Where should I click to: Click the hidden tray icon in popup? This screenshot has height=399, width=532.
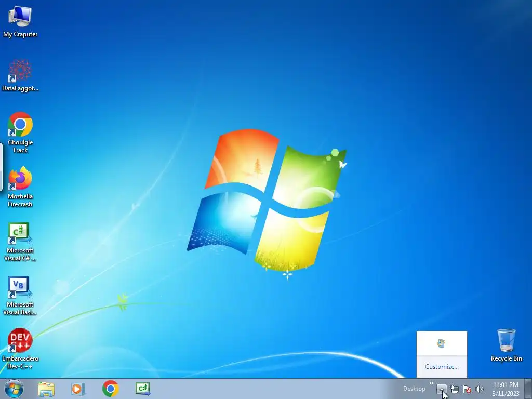click(x=441, y=343)
